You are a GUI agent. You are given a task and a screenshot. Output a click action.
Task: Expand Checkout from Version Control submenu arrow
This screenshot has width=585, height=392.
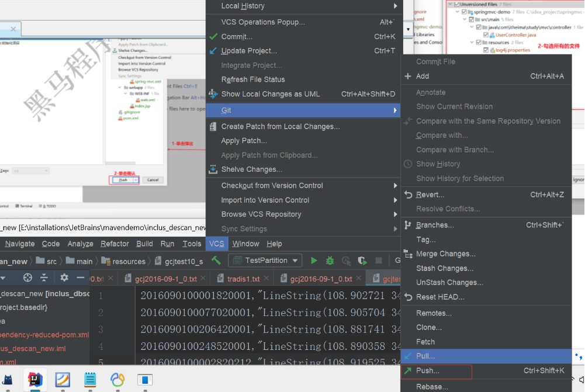coord(395,186)
